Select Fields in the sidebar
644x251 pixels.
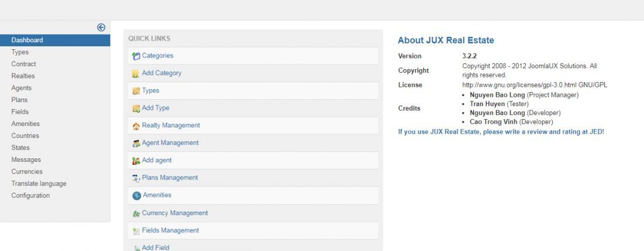coord(20,111)
